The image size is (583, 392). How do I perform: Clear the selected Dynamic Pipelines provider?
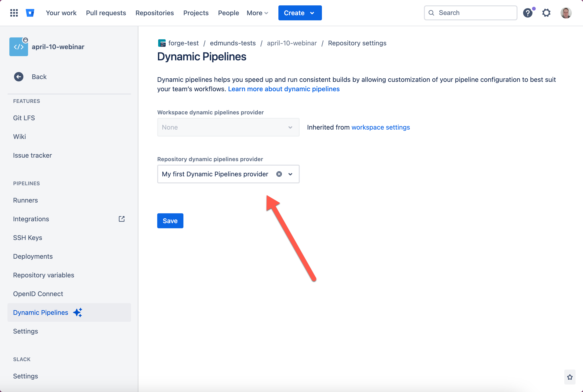click(279, 174)
